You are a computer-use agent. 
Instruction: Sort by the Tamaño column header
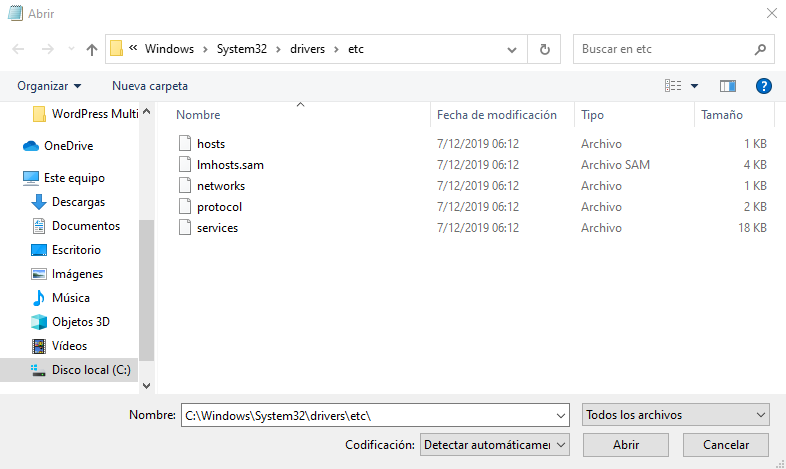tap(721, 115)
